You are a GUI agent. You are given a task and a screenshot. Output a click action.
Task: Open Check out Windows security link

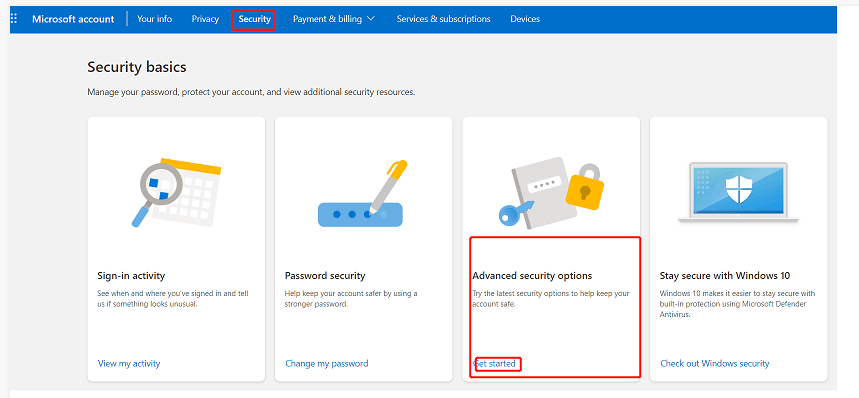pos(715,364)
